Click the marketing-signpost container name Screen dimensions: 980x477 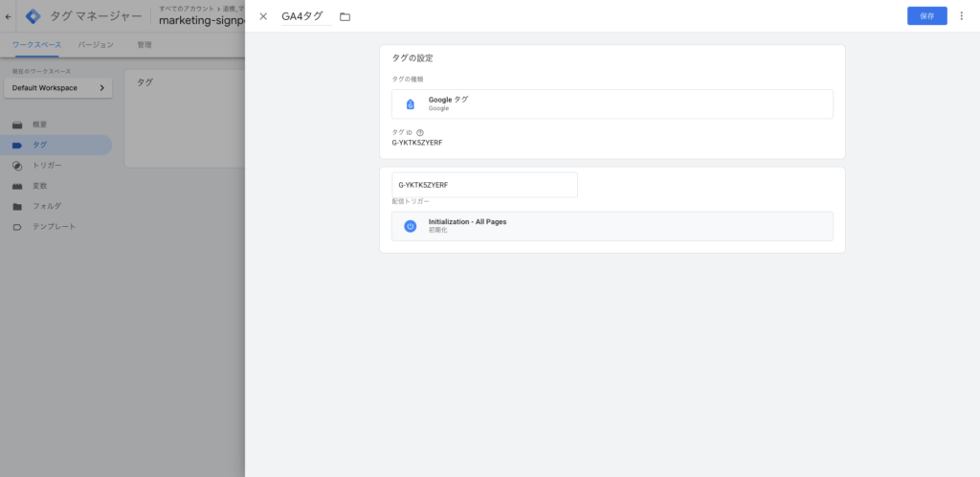click(201, 21)
